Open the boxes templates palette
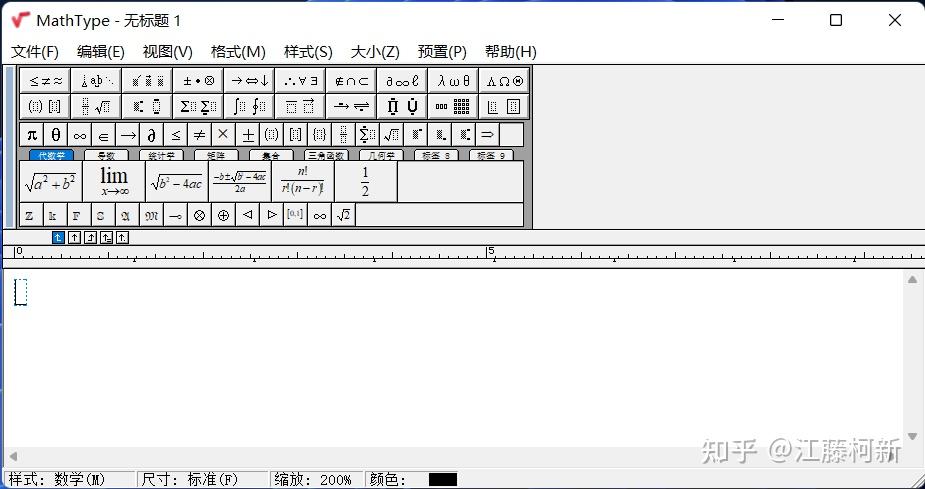925x489 pixels. click(x=504, y=106)
